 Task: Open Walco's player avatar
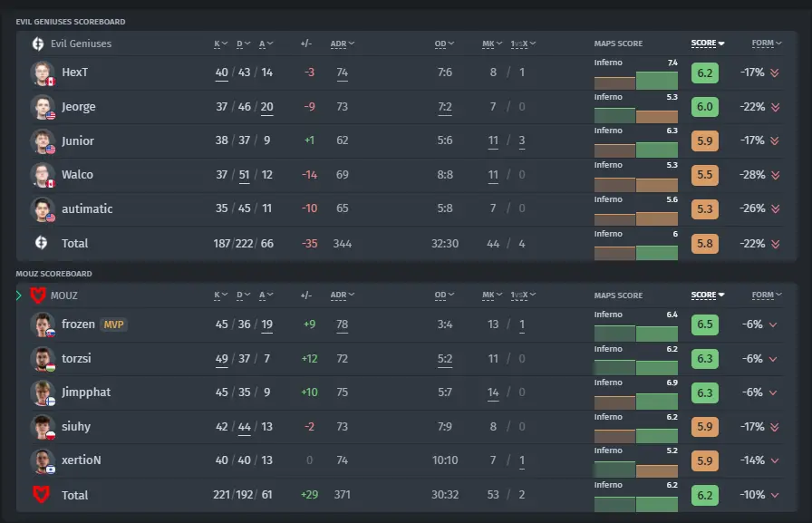click(43, 175)
